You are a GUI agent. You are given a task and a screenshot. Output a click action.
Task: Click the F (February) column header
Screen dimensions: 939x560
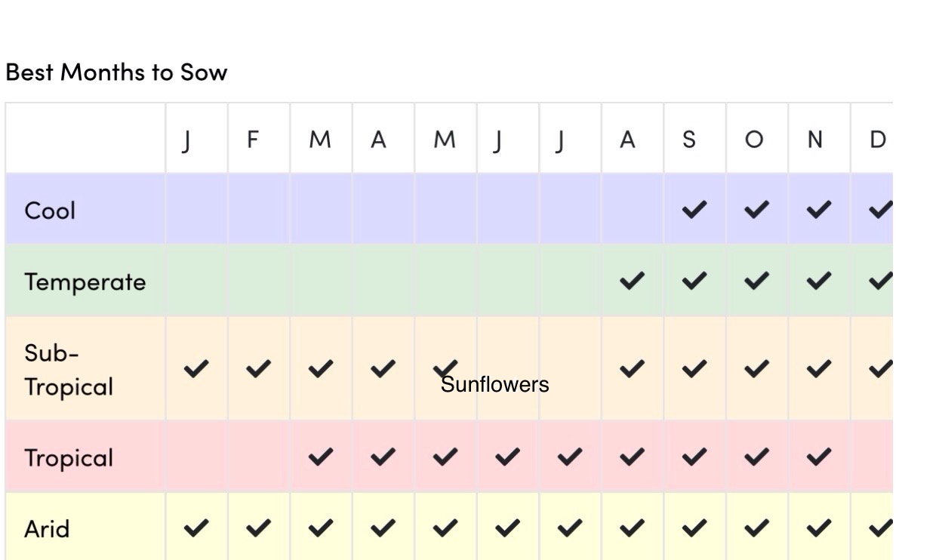(x=254, y=140)
